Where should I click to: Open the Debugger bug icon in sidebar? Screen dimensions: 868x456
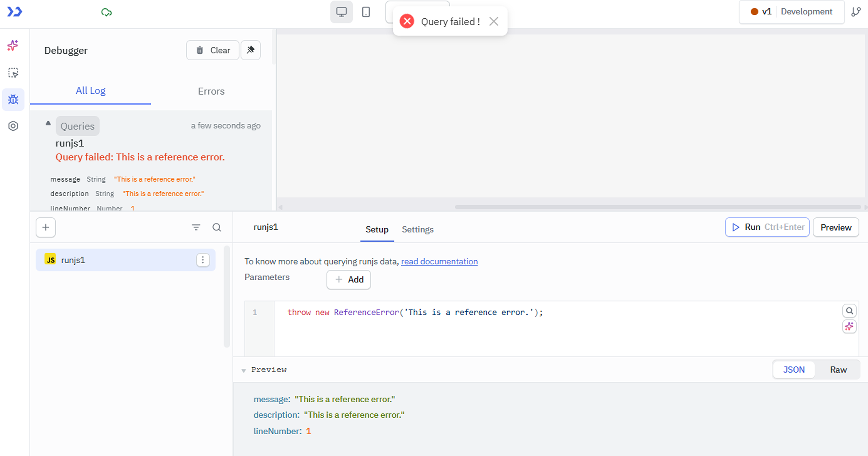coord(13,99)
